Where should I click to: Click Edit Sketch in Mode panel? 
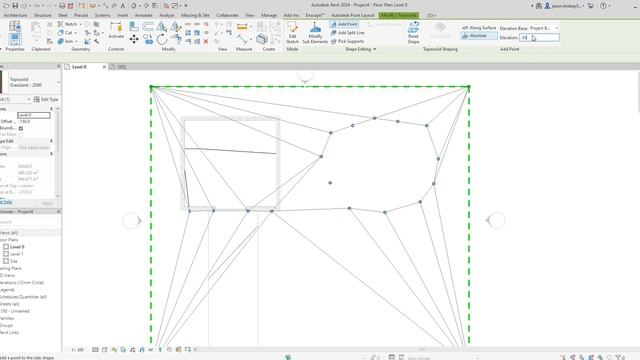coord(292,33)
